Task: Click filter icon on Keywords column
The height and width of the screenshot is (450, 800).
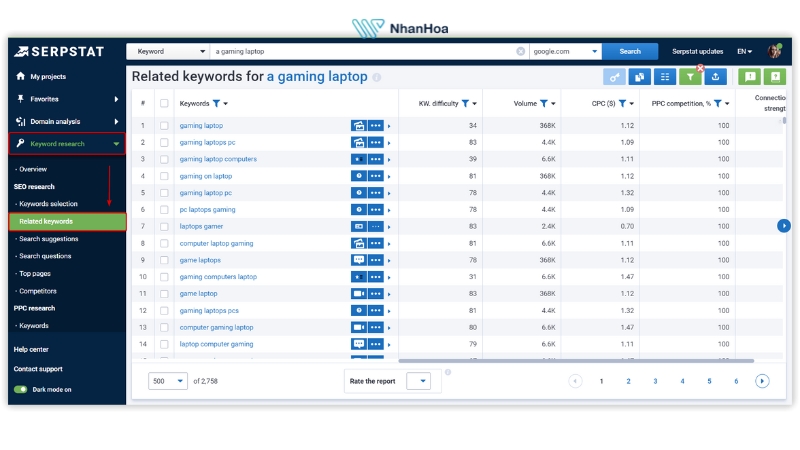Action: click(216, 104)
